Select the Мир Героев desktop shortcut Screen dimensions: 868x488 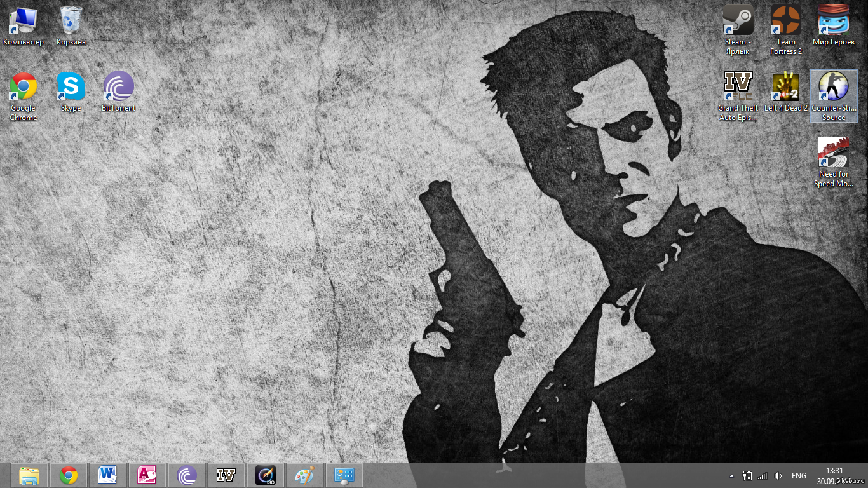(x=834, y=26)
